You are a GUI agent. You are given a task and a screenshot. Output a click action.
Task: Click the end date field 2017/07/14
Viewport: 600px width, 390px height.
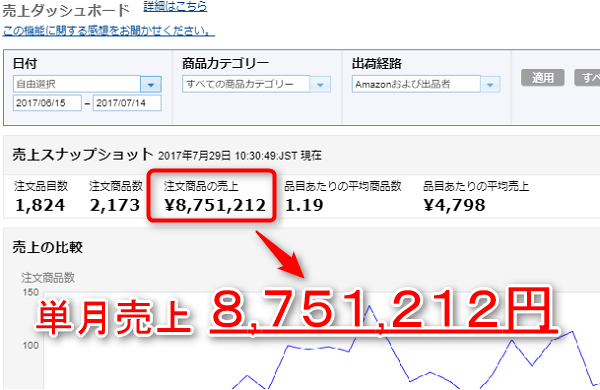(x=127, y=103)
